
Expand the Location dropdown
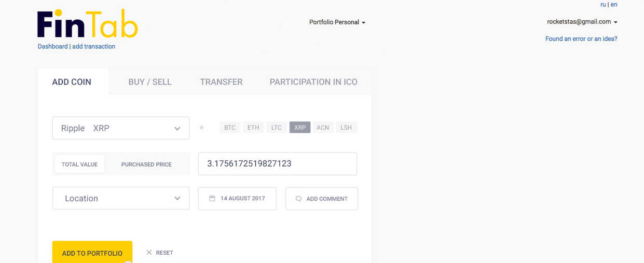pos(120,199)
